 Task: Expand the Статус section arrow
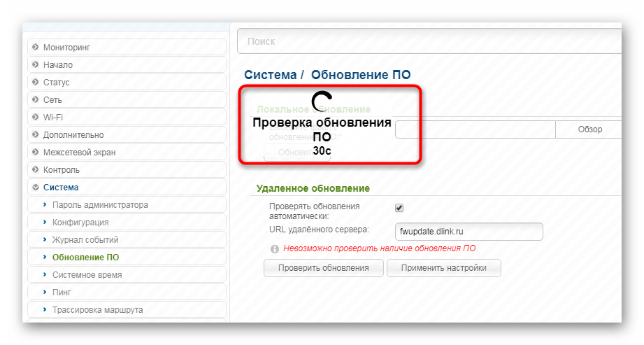click(36, 82)
